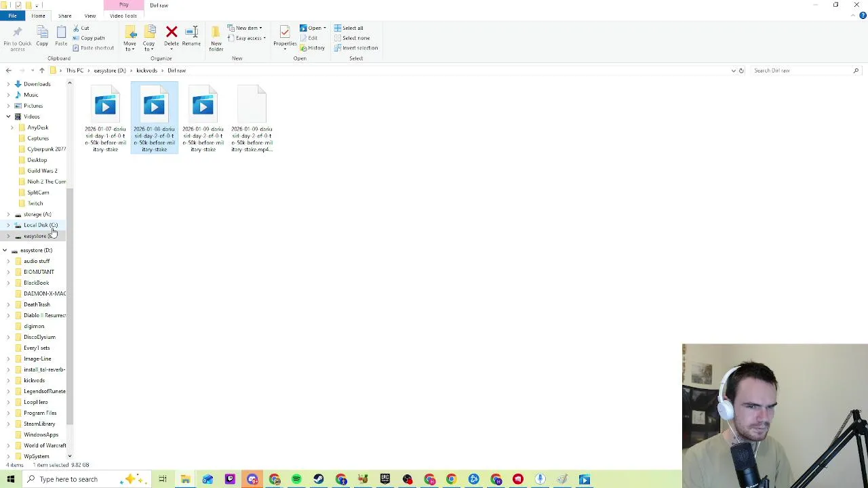Click History in the Open group
The height and width of the screenshot is (488, 868).
[x=312, y=48]
